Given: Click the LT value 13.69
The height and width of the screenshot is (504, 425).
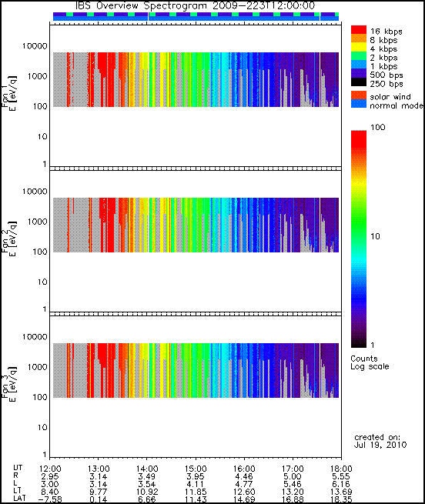Looking at the screenshot, I should point(341,492).
